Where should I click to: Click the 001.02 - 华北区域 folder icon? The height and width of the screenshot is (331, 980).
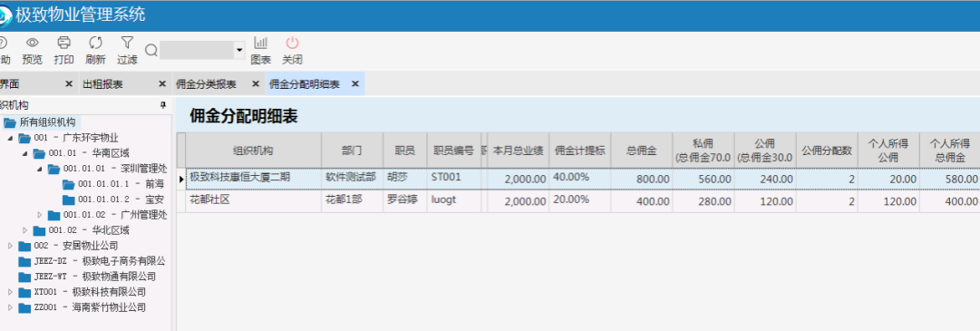coord(39,231)
